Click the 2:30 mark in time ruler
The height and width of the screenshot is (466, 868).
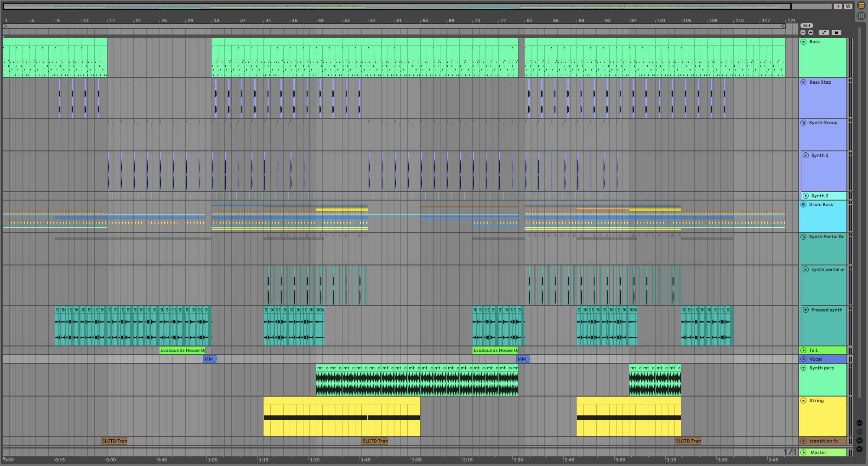coord(518,460)
